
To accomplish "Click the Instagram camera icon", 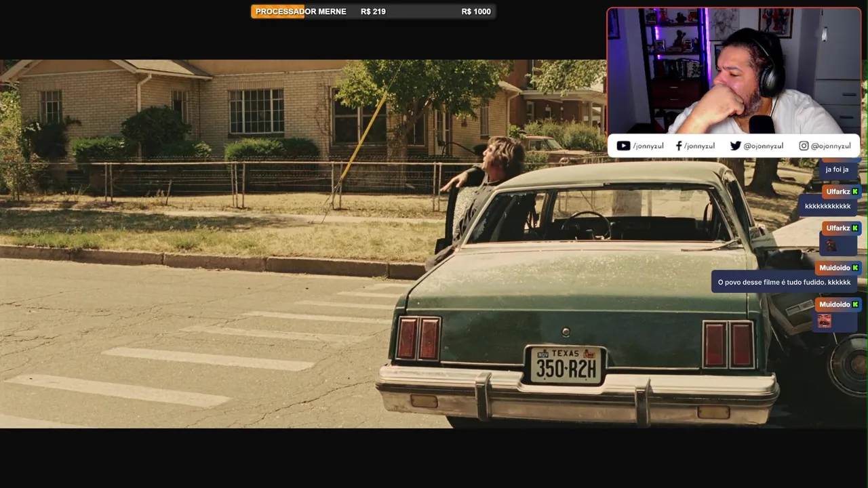I will click(x=804, y=146).
